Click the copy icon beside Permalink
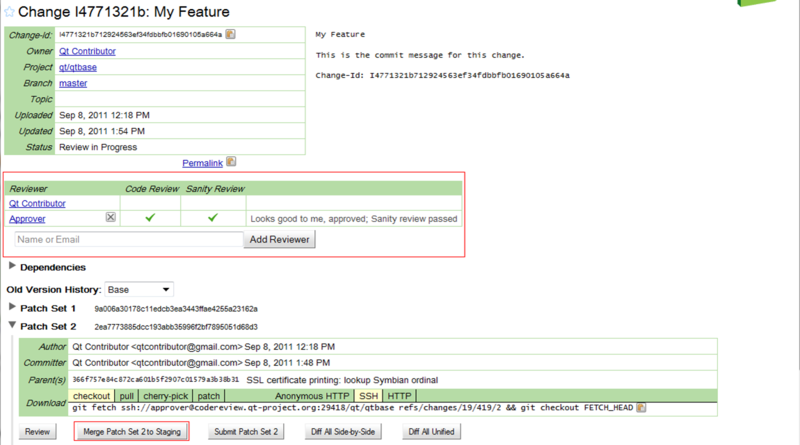The image size is (800, 445). tap(232, 162)
